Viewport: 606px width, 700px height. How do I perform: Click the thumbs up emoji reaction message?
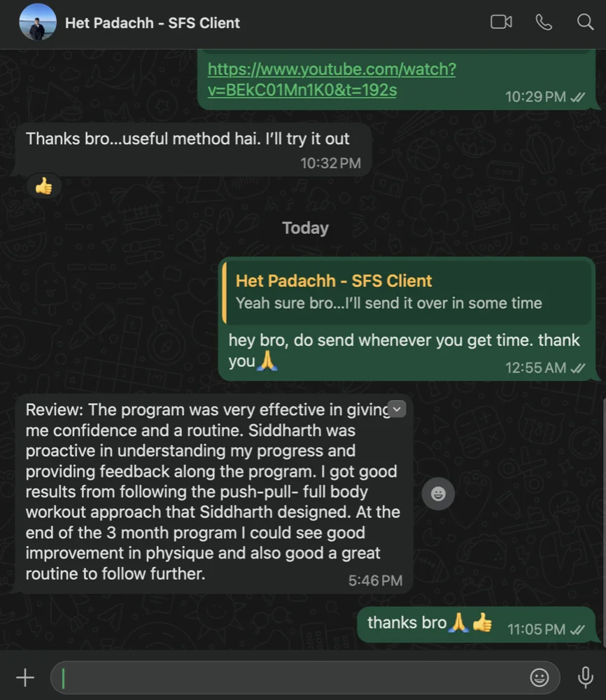coord(43,185)
